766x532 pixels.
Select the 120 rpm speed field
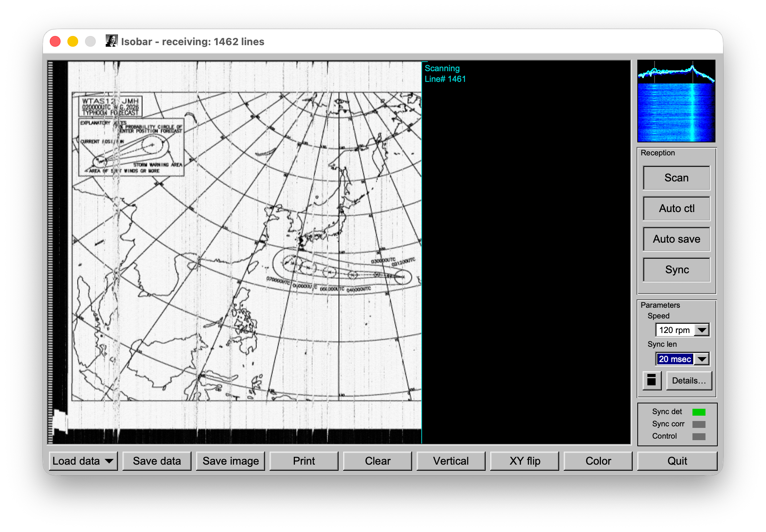click(675, 330)
